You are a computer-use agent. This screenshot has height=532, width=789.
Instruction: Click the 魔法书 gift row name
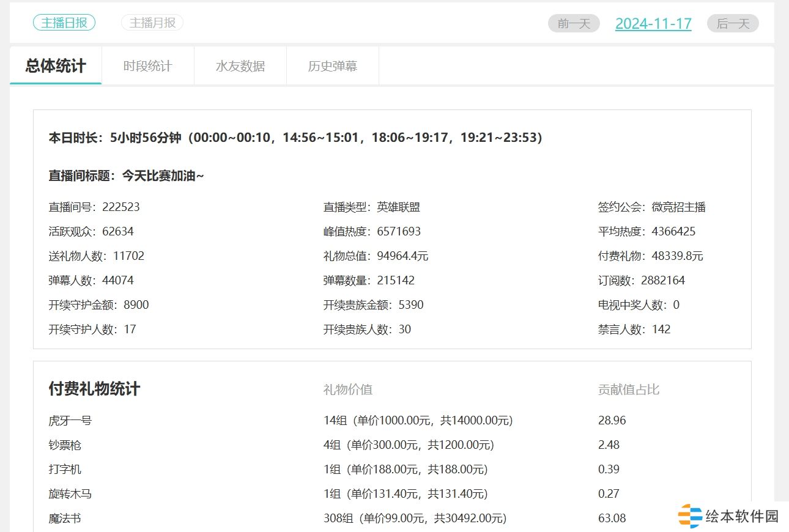point(65,519)
